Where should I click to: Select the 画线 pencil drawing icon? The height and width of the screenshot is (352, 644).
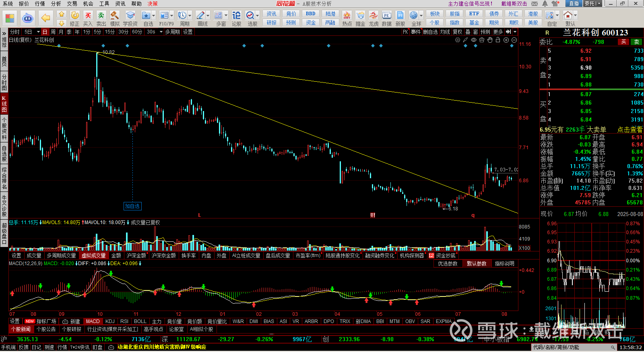click(200, 15)
